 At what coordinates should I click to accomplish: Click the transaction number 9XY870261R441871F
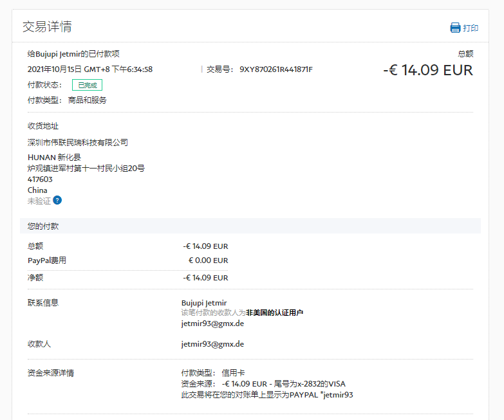(x=275, y=69)
